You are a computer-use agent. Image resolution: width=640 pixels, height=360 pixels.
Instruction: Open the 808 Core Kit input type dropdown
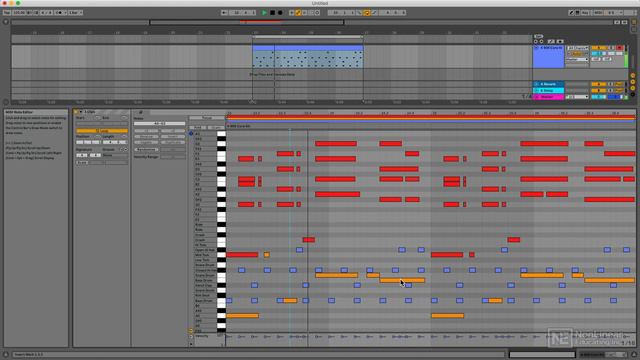pyautogui.click(x=577, y=48)
